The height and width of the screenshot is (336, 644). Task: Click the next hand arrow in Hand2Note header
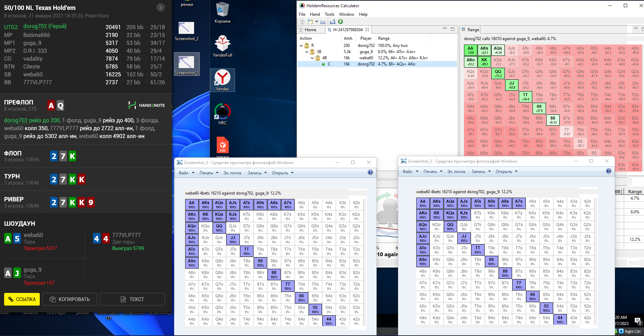(x=160, y=7)
